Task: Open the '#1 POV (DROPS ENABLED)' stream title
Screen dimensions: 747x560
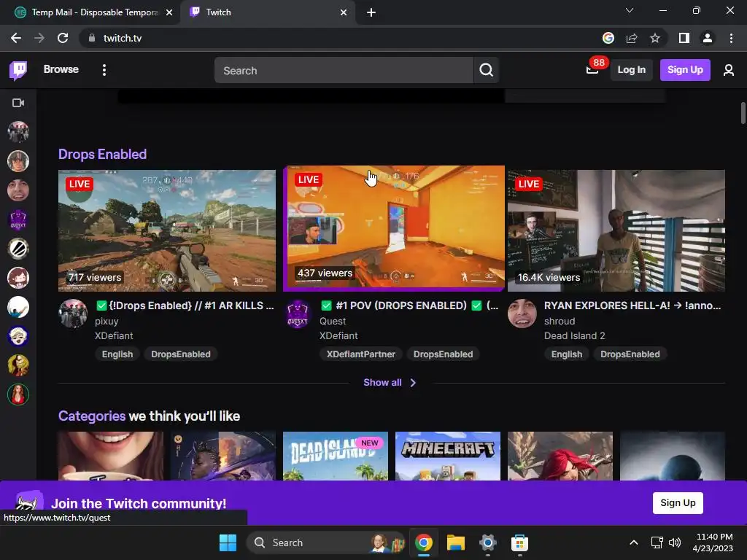Action: tap(409, 306)
